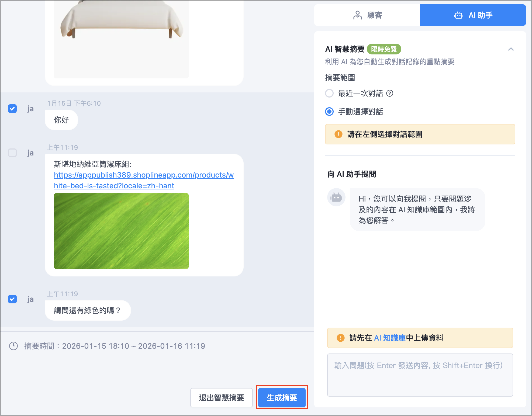The height and width of the screenshot is (416, 532).
Task: Select the 最近一次對話 radio option
Action: tap(329, 93)
